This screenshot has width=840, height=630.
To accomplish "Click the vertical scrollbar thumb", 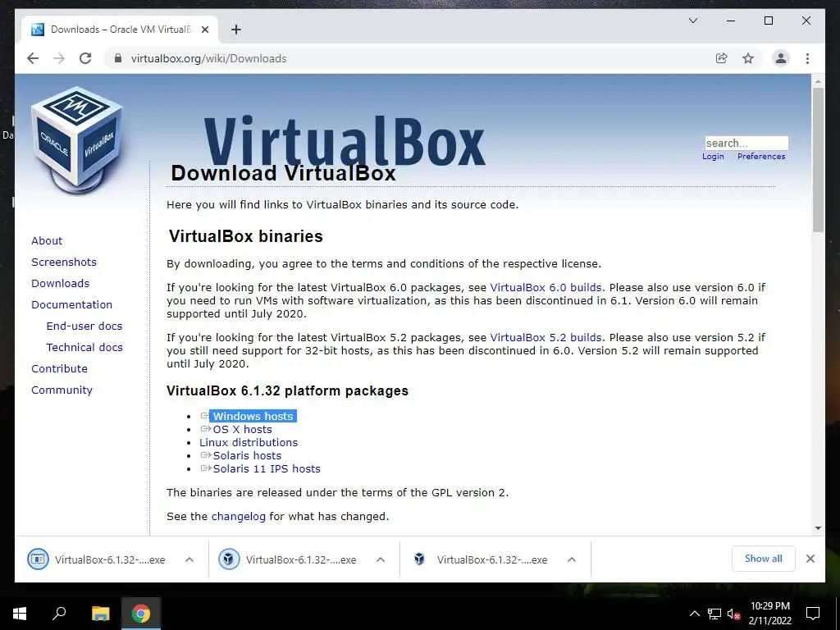I will tap(818, 160).
